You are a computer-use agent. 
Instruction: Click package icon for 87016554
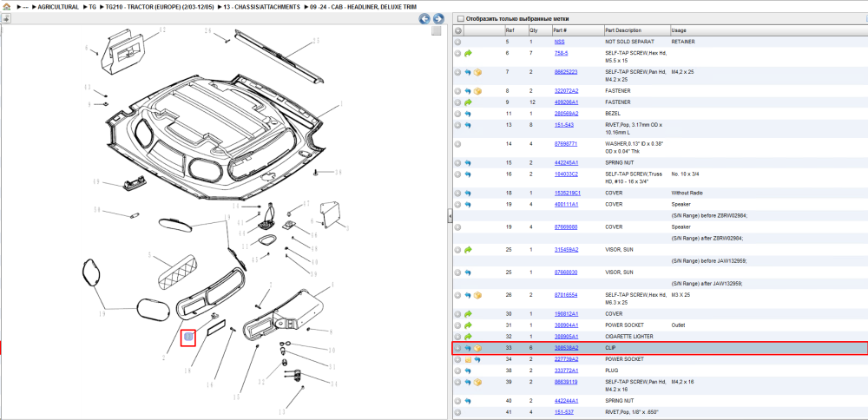(477, 295)
